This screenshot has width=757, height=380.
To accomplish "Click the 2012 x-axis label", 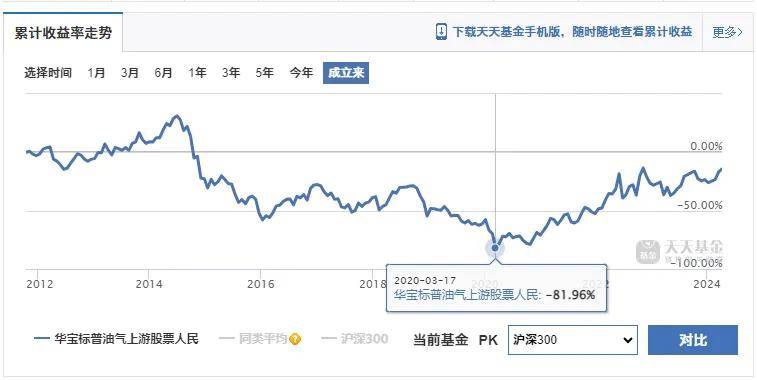I will click(x=40, y=284).
